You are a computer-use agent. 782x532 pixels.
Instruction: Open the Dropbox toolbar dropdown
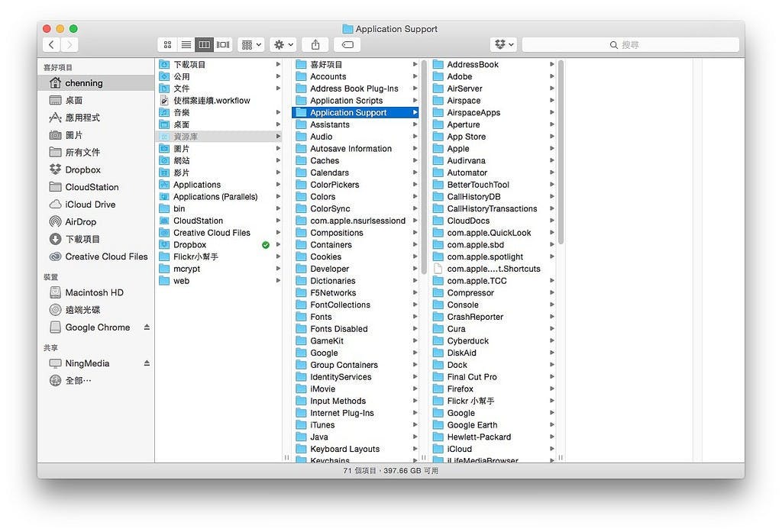503,45
